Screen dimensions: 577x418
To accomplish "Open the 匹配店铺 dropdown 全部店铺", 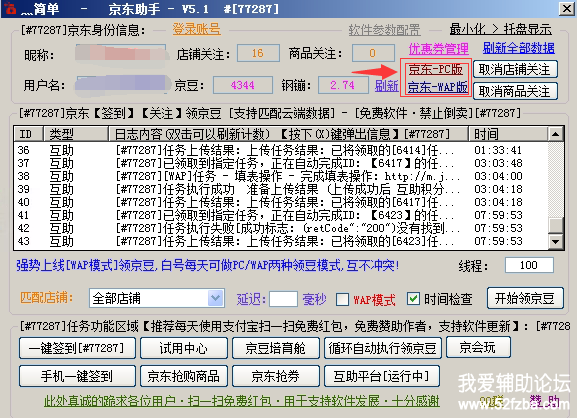I will coord(157,298).
